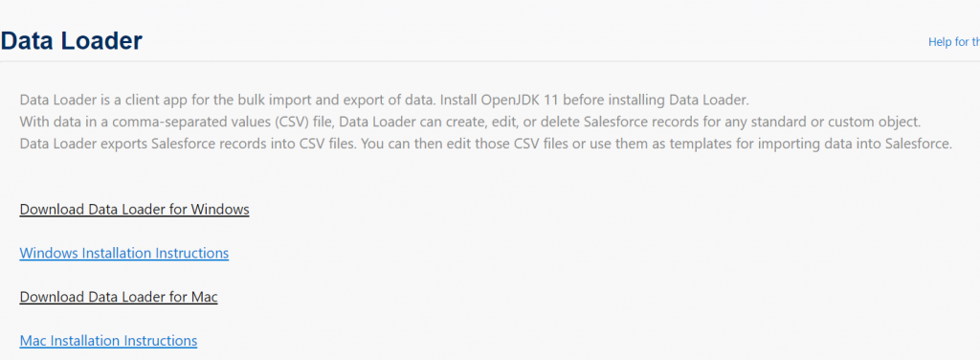Click the phrase "importing data into Salesforce"
The width and height of the screenshot is (980, 360).
coord(855,144)
